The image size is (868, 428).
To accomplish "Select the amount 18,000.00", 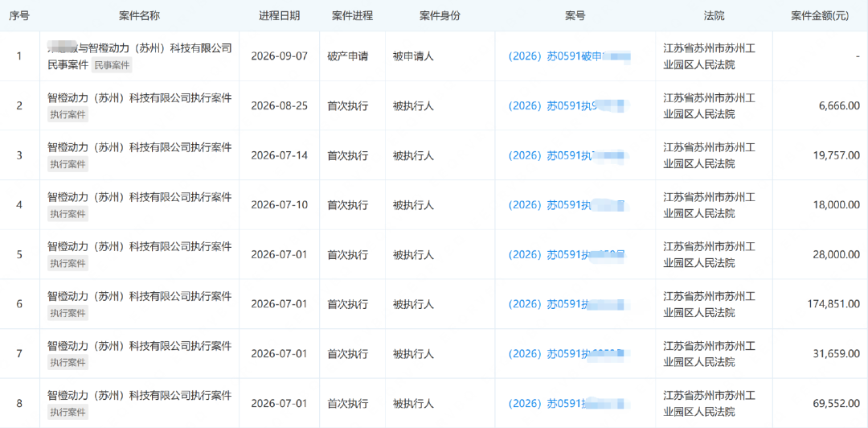I will pos(837,204).
